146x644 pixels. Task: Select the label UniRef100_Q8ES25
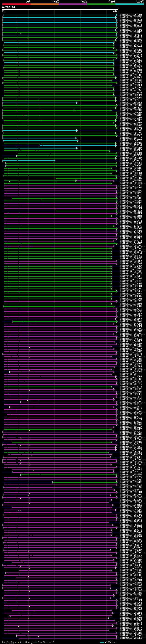click(x=131, y=301)
